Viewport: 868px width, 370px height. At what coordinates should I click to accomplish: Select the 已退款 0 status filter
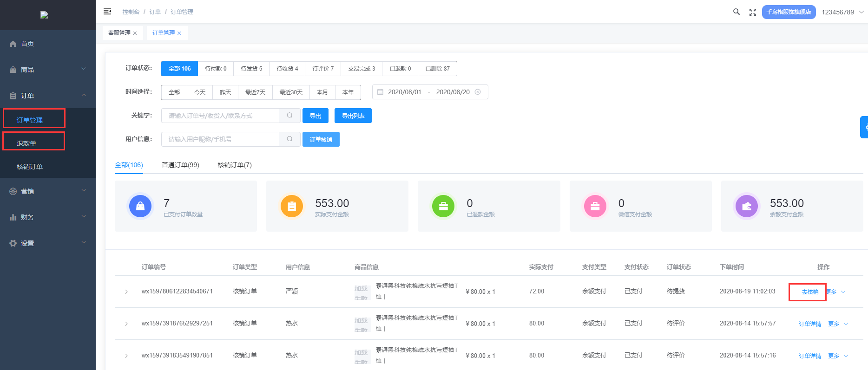tap(400, 68)
